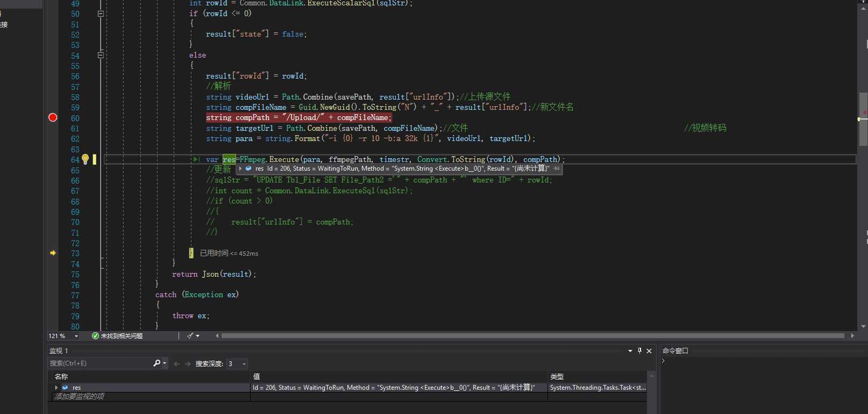868x414 pixels.
Task: Click the editor vertical scrollbar thumb
Action: [x=863, y=118]
